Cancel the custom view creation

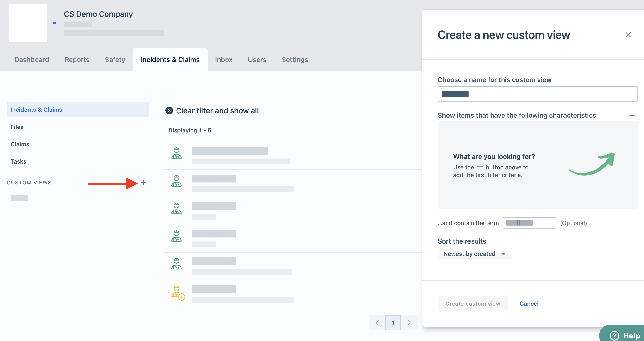(529, 304)
